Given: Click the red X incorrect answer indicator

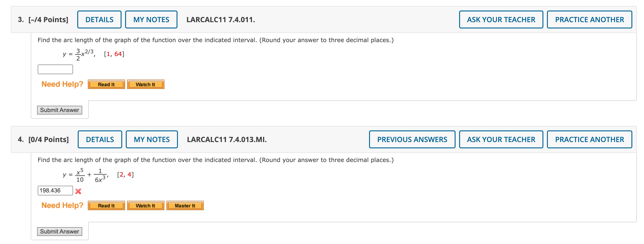Looking at the screenshot, I should [x=78, y=191].
